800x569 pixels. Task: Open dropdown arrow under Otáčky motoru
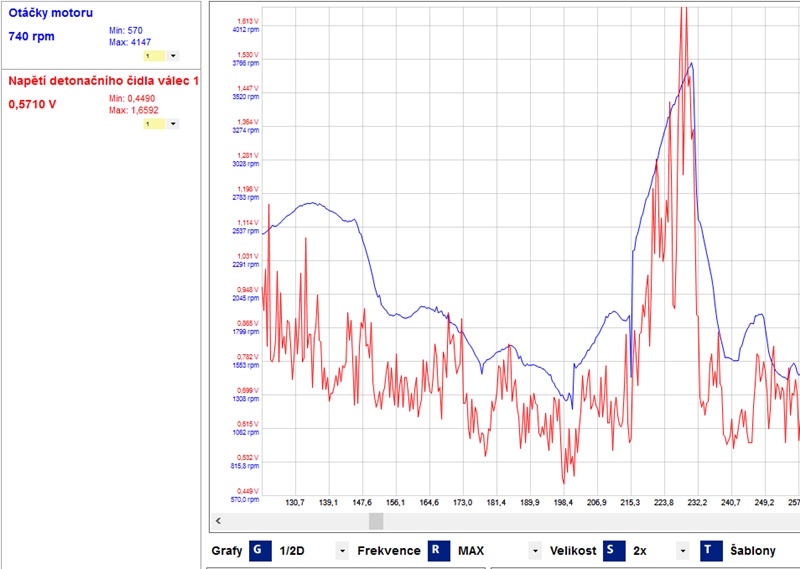click(173, 57)
